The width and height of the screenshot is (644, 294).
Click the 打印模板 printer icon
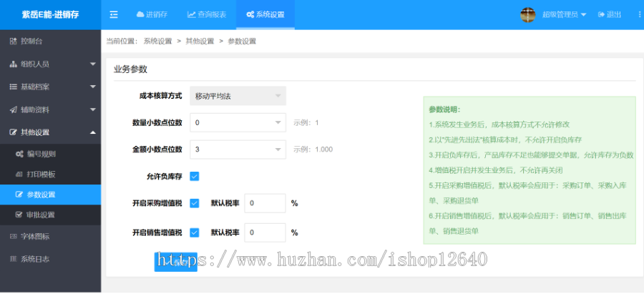(x=19, y=174)
